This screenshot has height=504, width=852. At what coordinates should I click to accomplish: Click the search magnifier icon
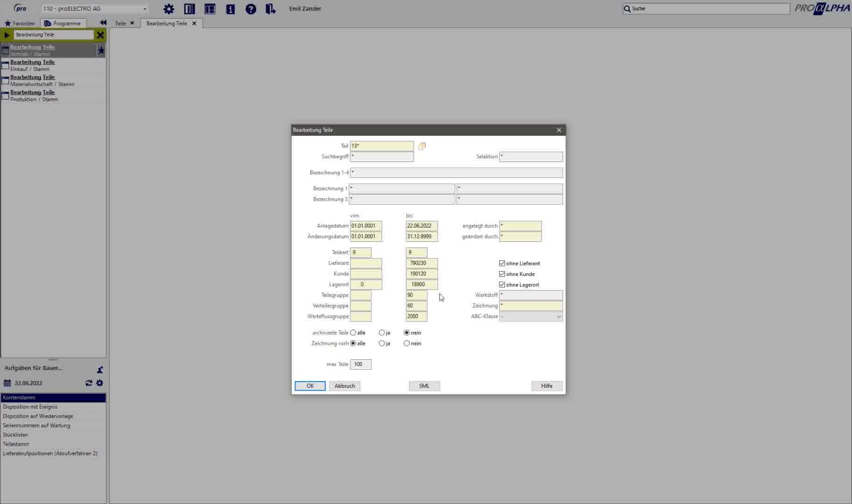(x=628, y=8)
